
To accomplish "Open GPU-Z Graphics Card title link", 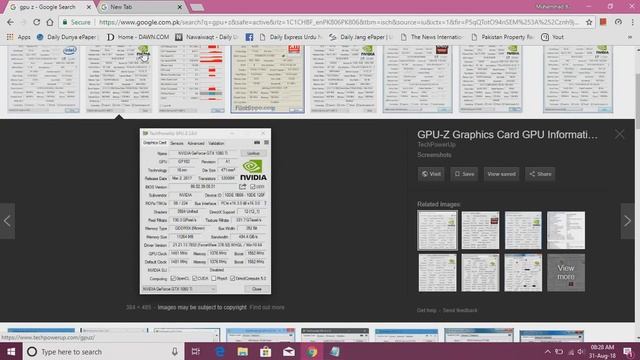I will 507,135.
